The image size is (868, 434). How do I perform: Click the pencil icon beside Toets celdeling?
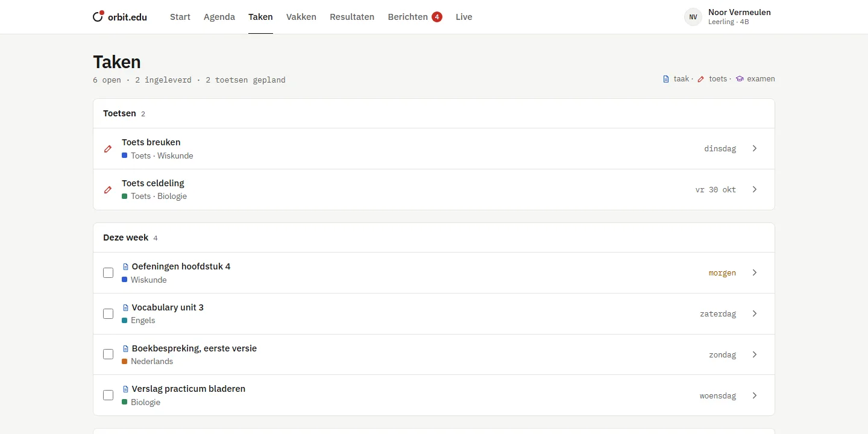[108, 189]
